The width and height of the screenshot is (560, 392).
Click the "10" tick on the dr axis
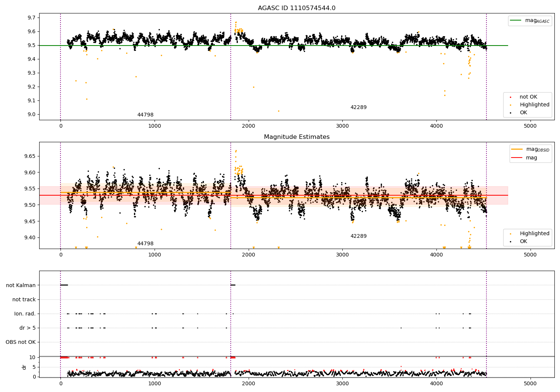[x=32, y=357]
